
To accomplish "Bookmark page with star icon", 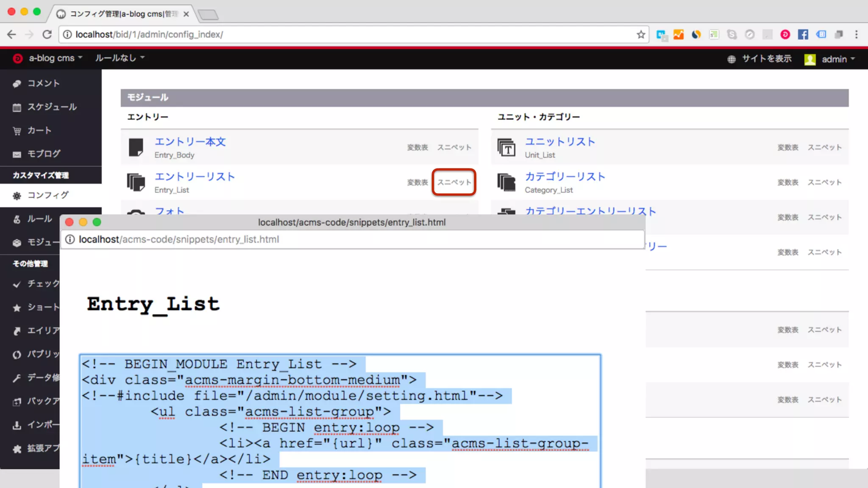I will [641, 35].
